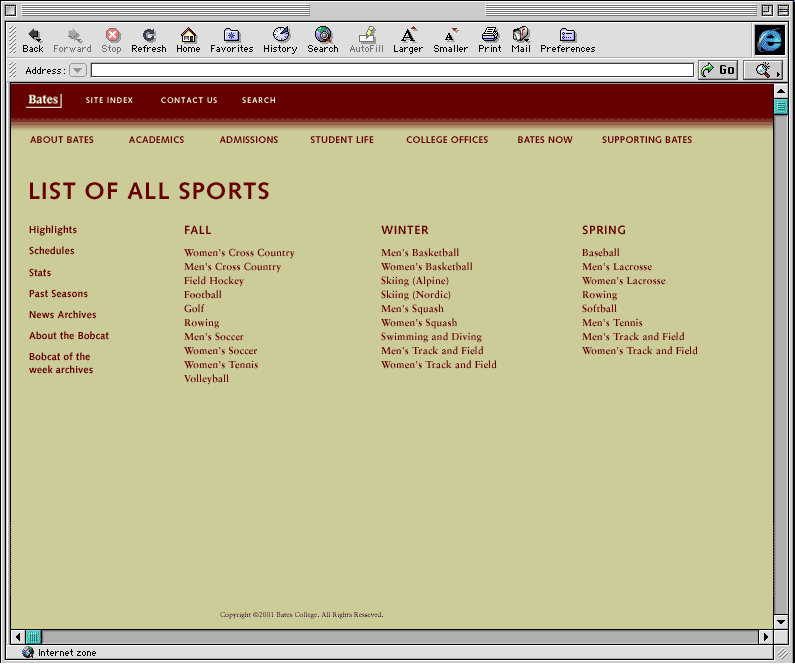The image size is (795, 664).
Task: Open the ADMISSIONS section
Action: click(248, 139)
